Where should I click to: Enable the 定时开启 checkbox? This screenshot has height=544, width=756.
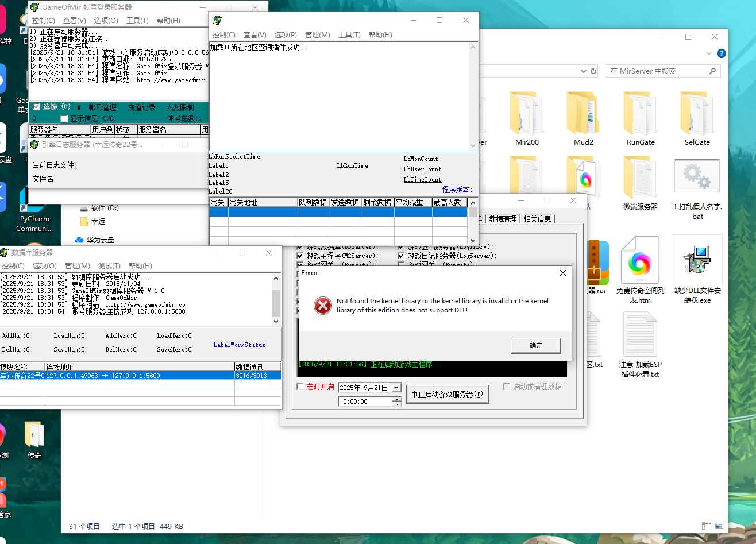[x=300, y=387]
